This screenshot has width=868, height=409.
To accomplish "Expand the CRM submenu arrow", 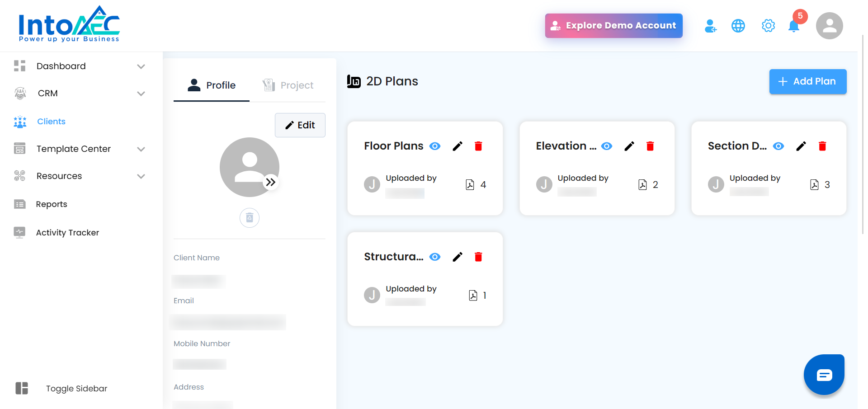I will pyautogui.click(x=141, y=94).
